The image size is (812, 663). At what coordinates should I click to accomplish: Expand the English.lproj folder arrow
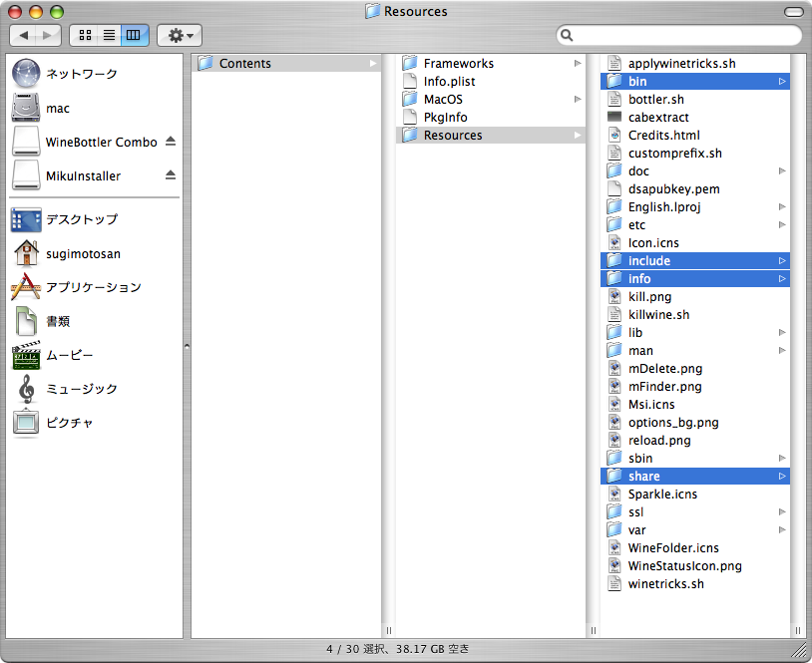[x=782, y=207]
